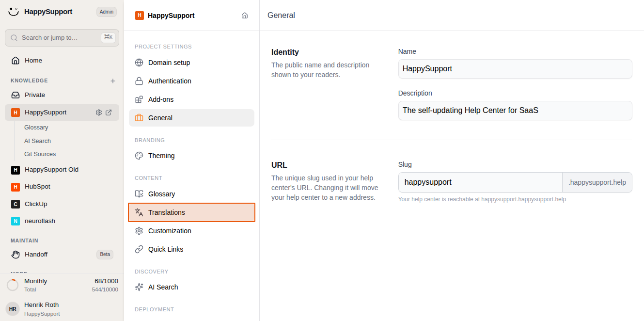Select HappySupport project in sidebar
Image resolution: width=644 pixels, height=321 pixels.
(62, 112)
